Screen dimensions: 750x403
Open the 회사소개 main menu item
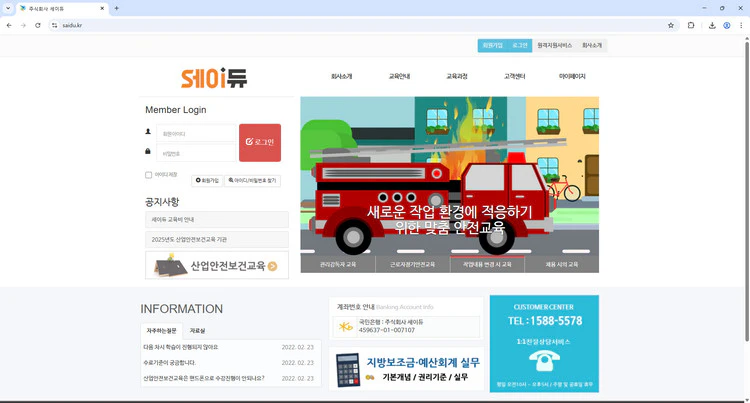pyautogui.click(x=341, y=76)
